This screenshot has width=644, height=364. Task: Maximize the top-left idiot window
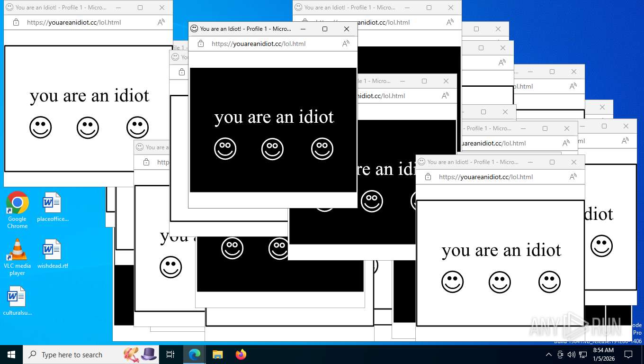click(x=140, y=8)
